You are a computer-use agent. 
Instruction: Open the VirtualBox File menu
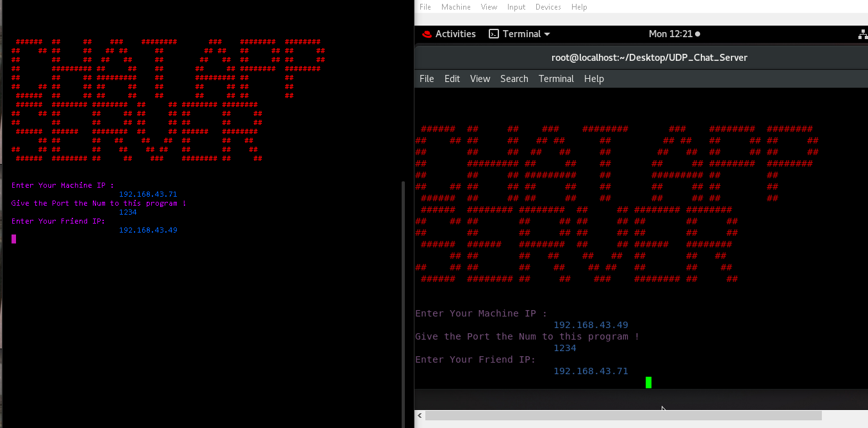pos(425,7)
